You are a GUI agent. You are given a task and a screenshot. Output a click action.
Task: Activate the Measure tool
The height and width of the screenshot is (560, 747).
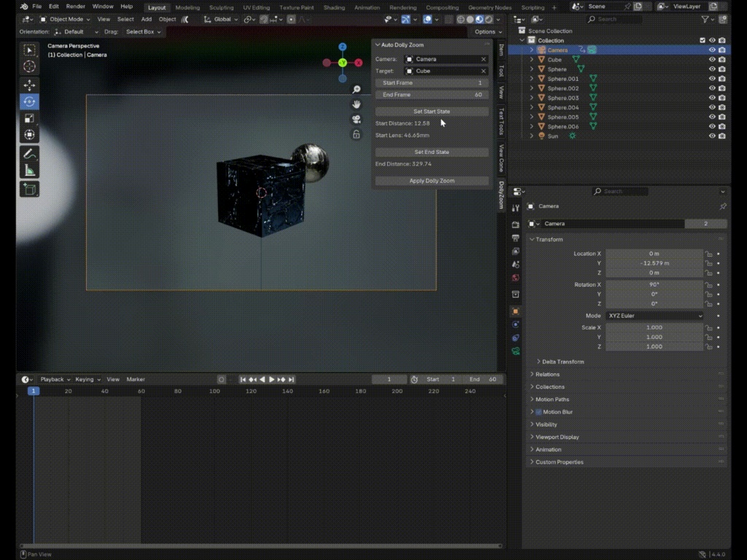[x=29, y=171]
